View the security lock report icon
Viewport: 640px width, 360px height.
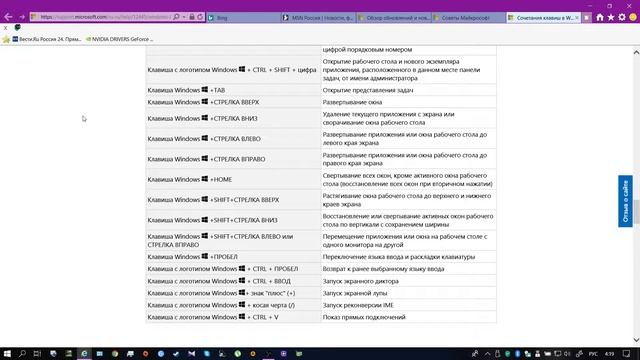click(x=191, y=17)
